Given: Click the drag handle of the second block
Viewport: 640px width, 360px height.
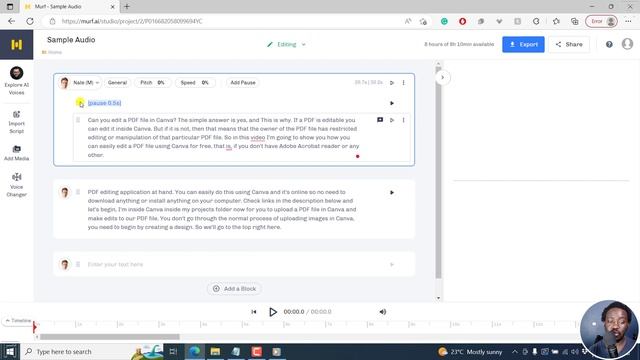Looking at the screenshot, I should [78, 192].
